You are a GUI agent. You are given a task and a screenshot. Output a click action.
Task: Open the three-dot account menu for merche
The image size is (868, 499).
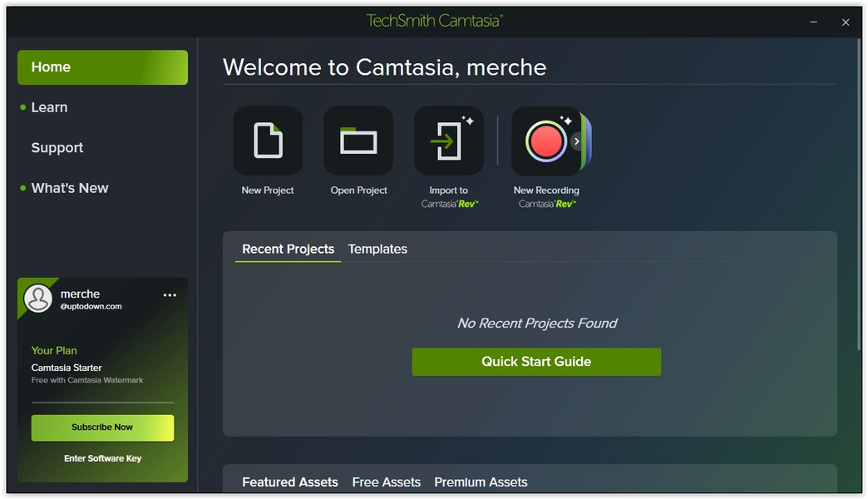[170, 295]
